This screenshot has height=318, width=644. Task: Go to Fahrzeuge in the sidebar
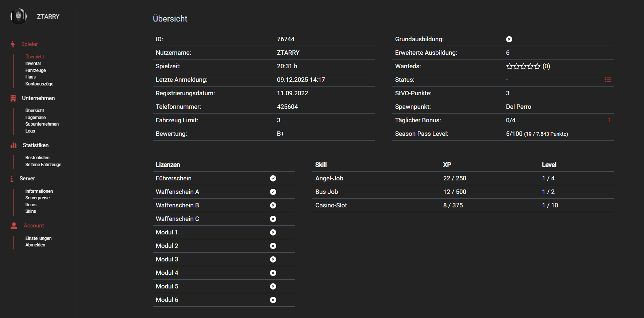35,70
